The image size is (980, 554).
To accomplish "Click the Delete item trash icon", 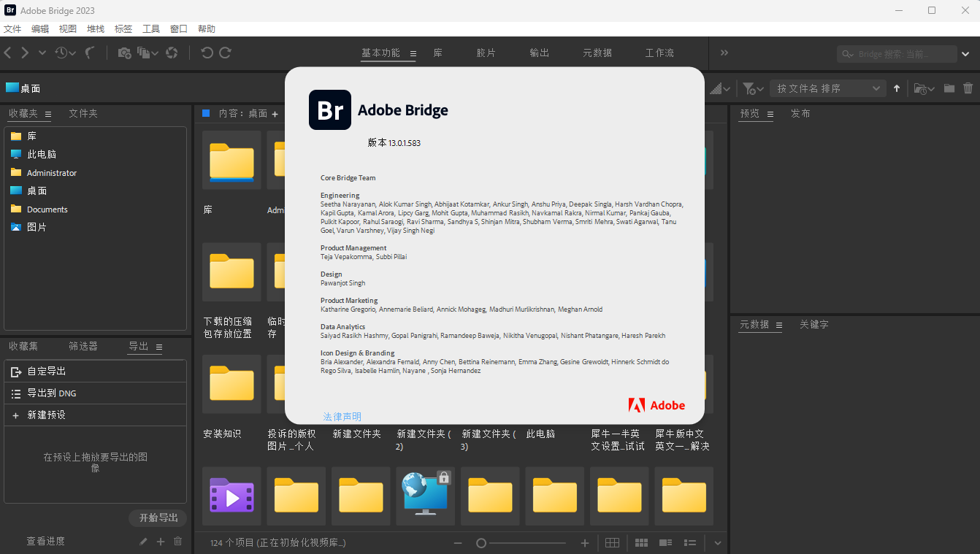I will [968, 88].
